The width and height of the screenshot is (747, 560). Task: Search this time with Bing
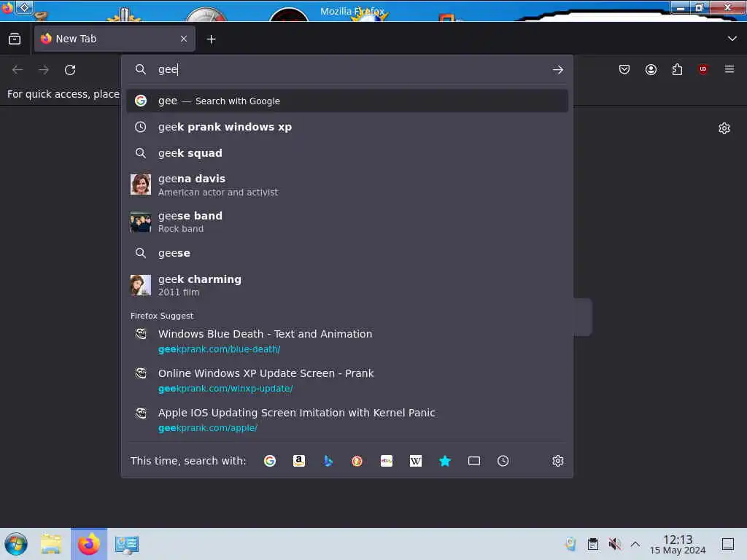point(328,461)
